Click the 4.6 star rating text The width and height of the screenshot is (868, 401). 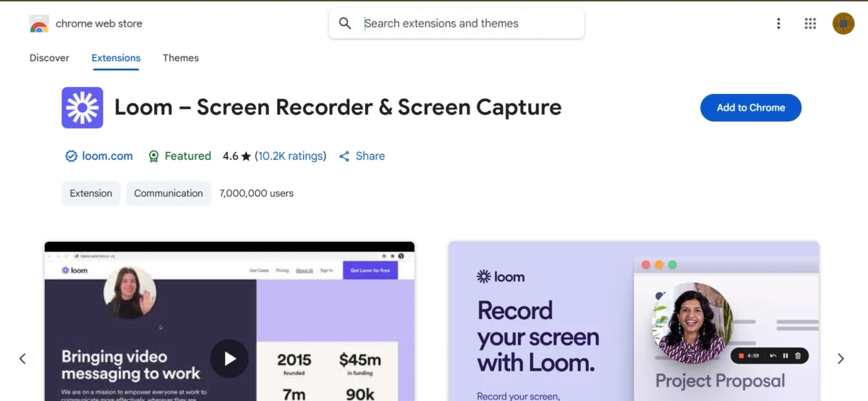[237, 156]
